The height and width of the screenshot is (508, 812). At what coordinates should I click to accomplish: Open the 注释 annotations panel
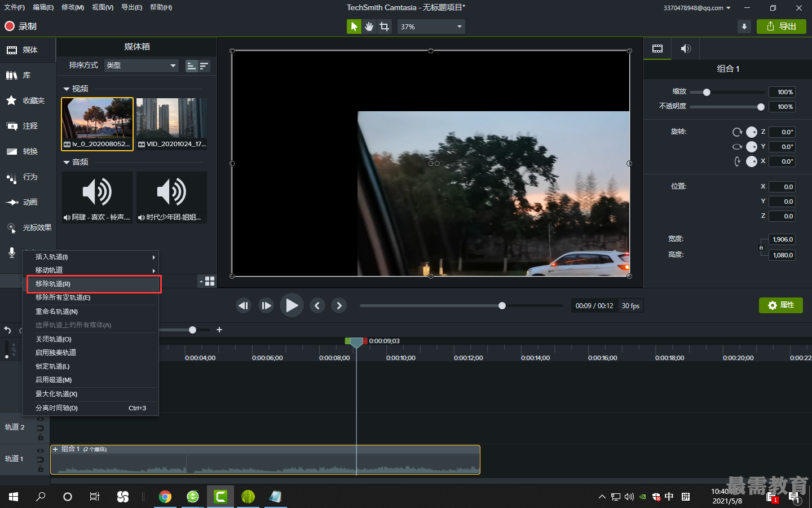coord(28,126)
